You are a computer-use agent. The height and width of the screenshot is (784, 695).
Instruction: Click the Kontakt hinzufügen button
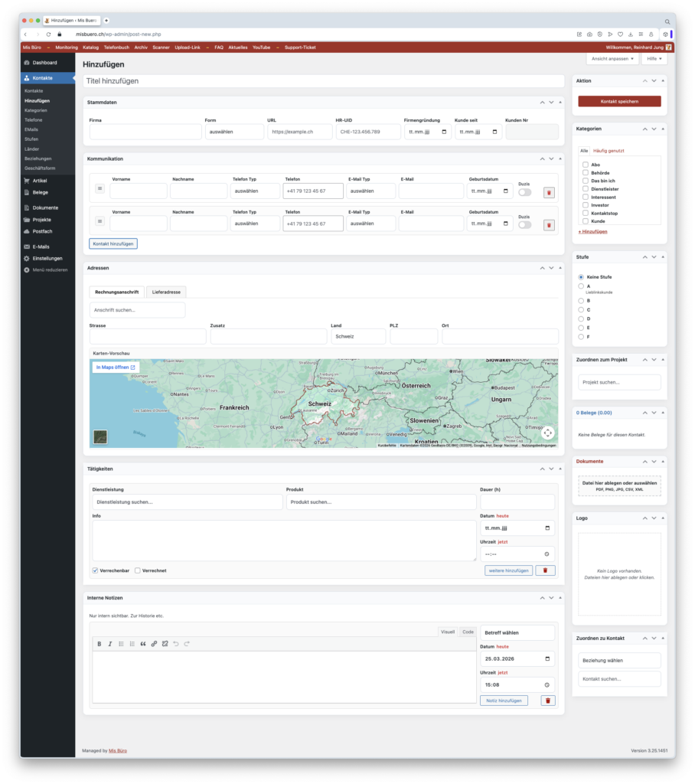[x=113, y=243]
